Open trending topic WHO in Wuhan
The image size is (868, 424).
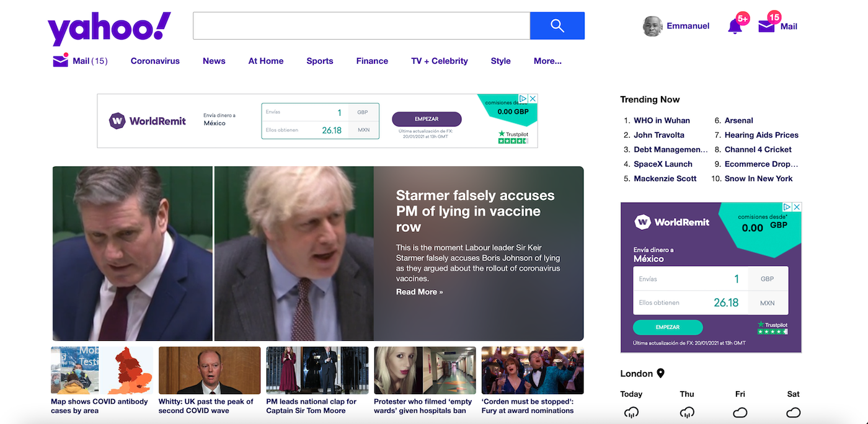(x=662, y=120)
